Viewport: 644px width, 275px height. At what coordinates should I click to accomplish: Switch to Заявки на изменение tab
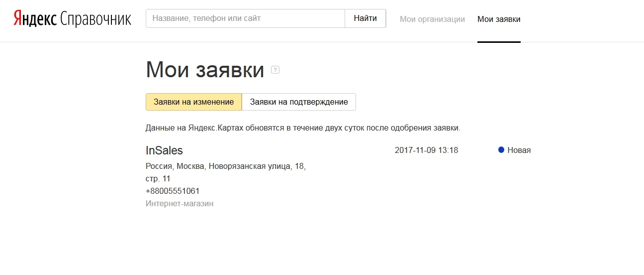pyautogui.click(x=193, y=102)
